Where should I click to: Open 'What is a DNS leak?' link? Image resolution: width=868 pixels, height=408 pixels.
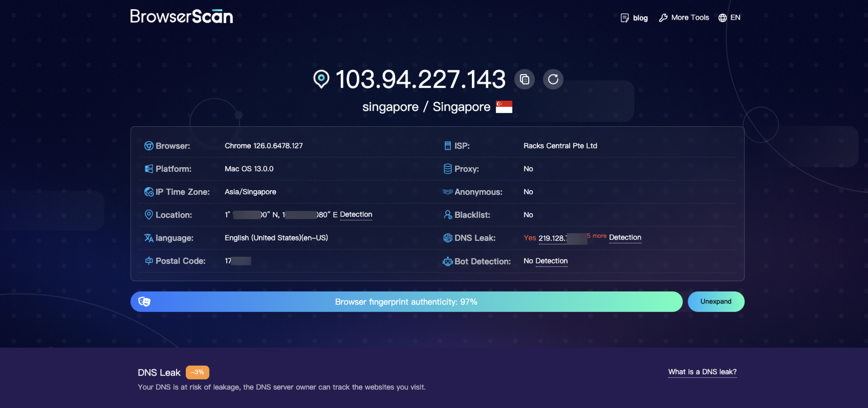[703, 372]
